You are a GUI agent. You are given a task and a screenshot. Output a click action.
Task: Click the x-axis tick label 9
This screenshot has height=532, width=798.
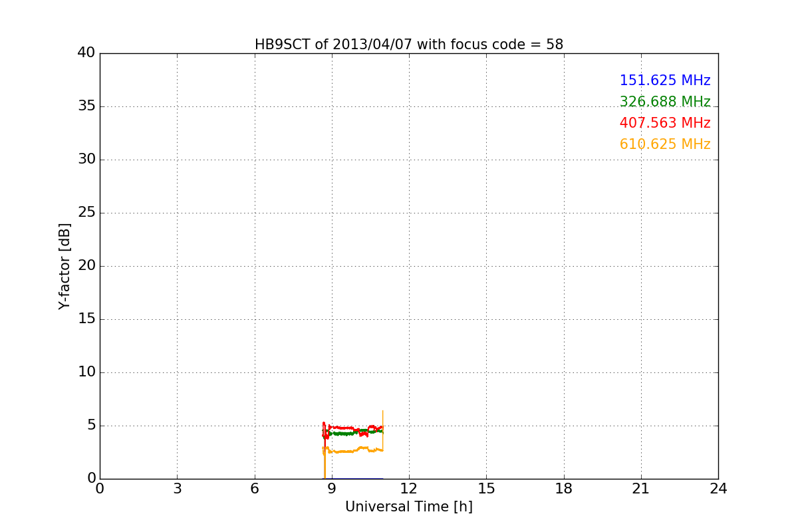click(332, 489)
